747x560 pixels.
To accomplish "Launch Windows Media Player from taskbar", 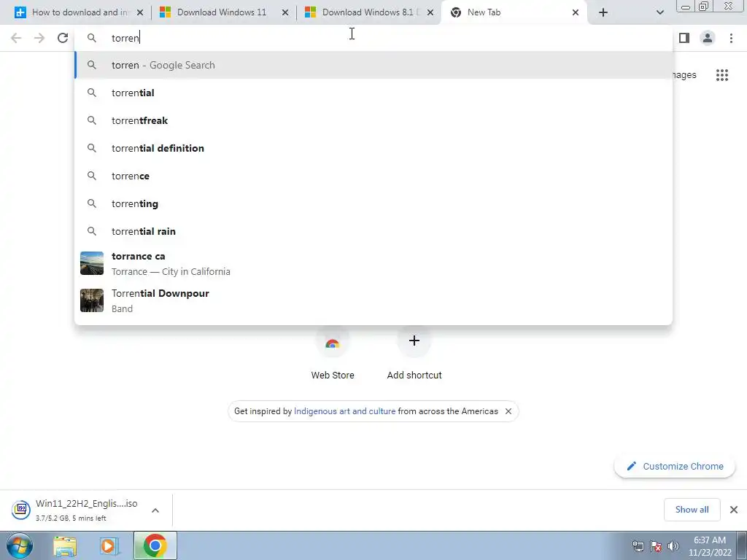I will coord(109,546).
